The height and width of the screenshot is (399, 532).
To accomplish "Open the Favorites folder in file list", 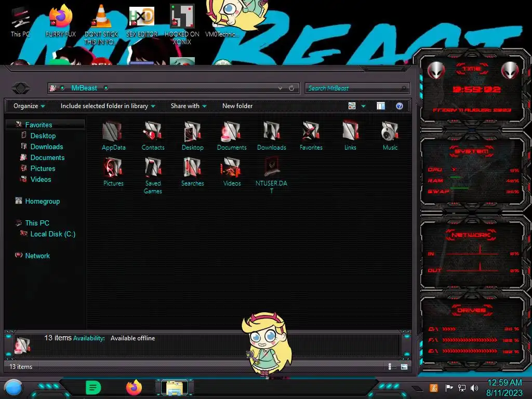I will pyautogui.click(x=311, y=136).
